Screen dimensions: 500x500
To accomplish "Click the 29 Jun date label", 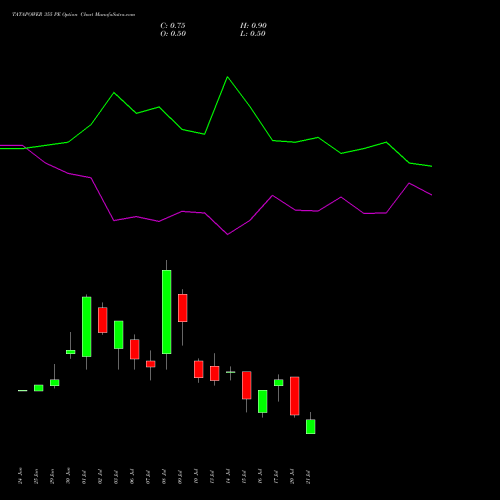I will [x=53, y=476].
